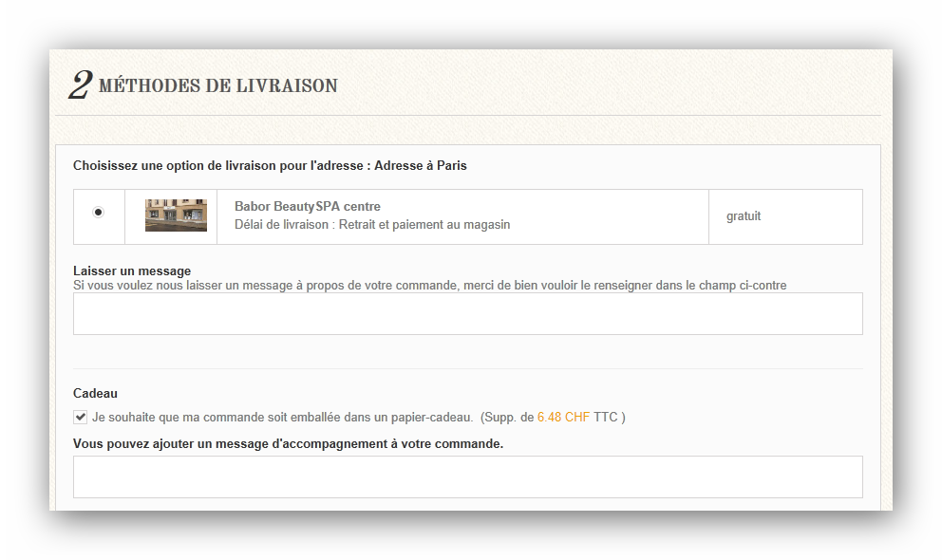Click the 'gratuit' price cell

coord(786,216)
